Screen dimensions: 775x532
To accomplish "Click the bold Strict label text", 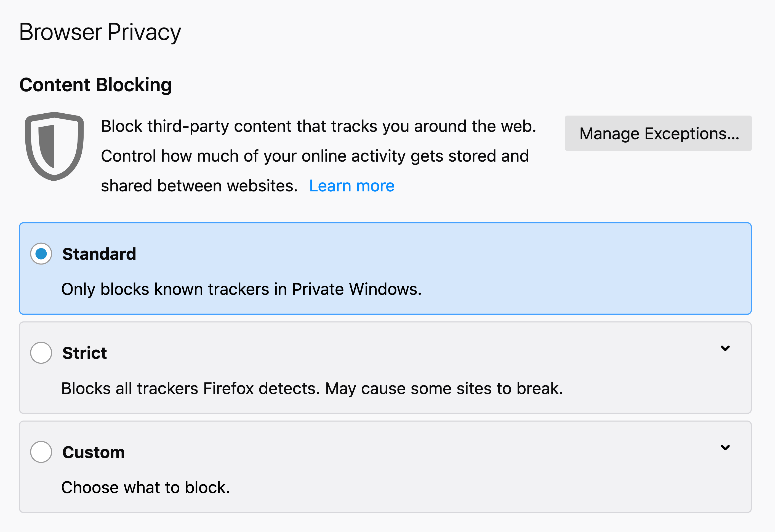I will tap(84, 353).
